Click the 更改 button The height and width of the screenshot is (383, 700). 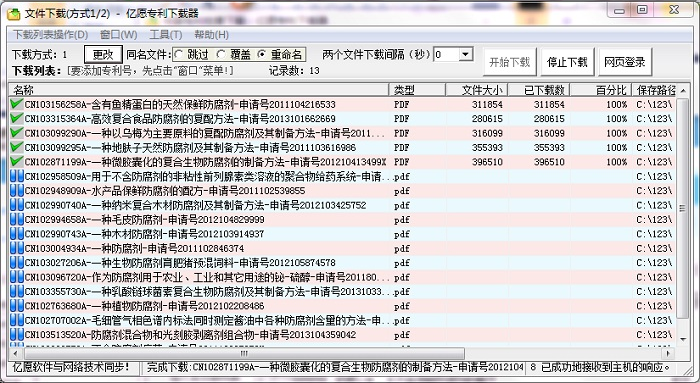pyautogui.click(x=103, y=54)
